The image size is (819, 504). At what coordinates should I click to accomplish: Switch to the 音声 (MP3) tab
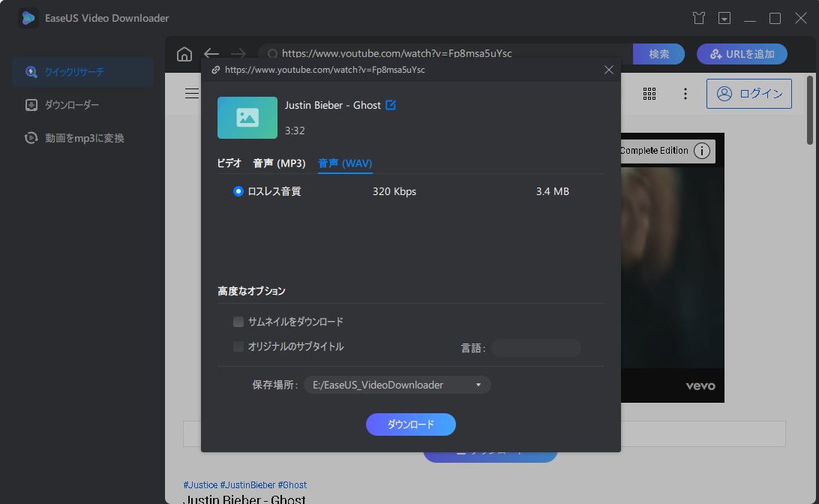tap(279, 162)
